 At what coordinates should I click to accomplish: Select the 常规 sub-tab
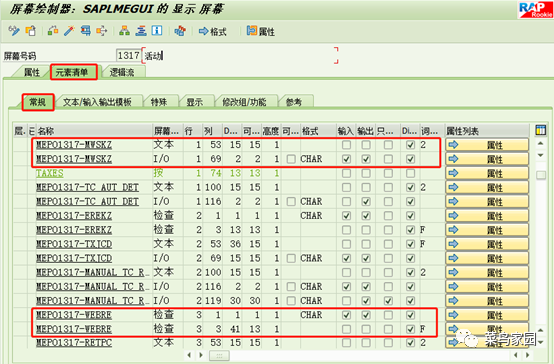(38, 102)
